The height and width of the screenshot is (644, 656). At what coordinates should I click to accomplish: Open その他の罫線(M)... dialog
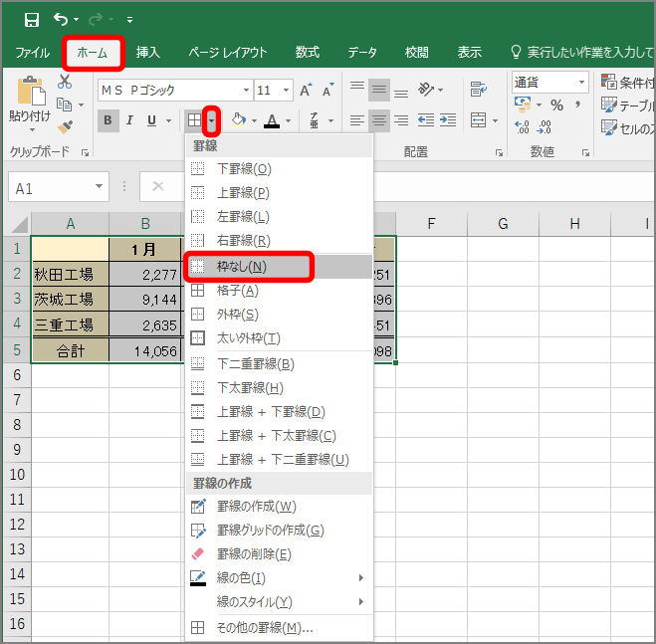click(x=279, y=628)
